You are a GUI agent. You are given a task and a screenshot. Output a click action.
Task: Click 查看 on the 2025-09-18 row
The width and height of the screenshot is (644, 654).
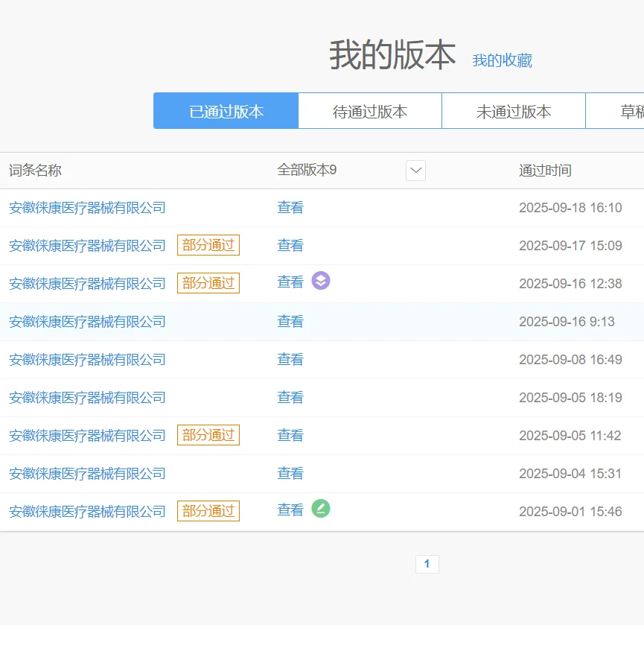(x=290, y=207)
